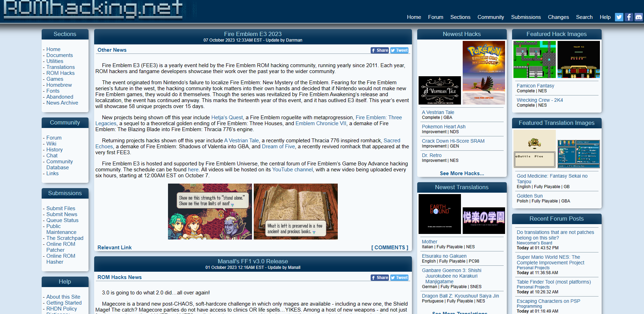Viewport: 644px width, 314px height.
Task: View the Famicon Fantasy featured screenshot
Action: [534, 59]
